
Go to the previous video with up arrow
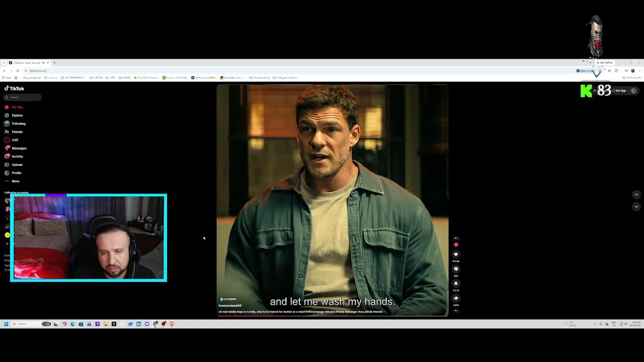coord(636,195)
